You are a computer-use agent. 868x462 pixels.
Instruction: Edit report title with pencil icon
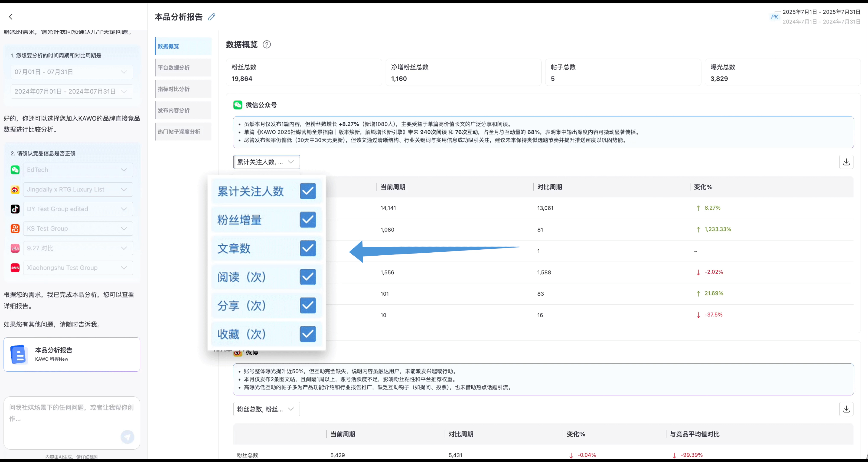click(212, 16)
